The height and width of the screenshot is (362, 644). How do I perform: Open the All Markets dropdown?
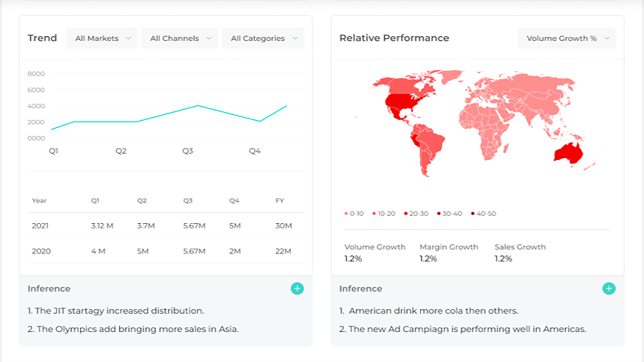pos(102,38)
